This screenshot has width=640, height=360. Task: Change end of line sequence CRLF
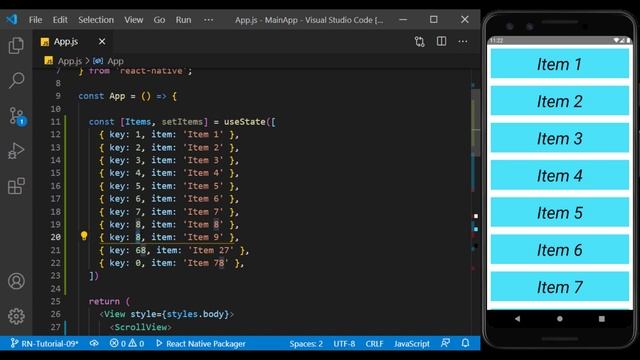coord(374,344)
